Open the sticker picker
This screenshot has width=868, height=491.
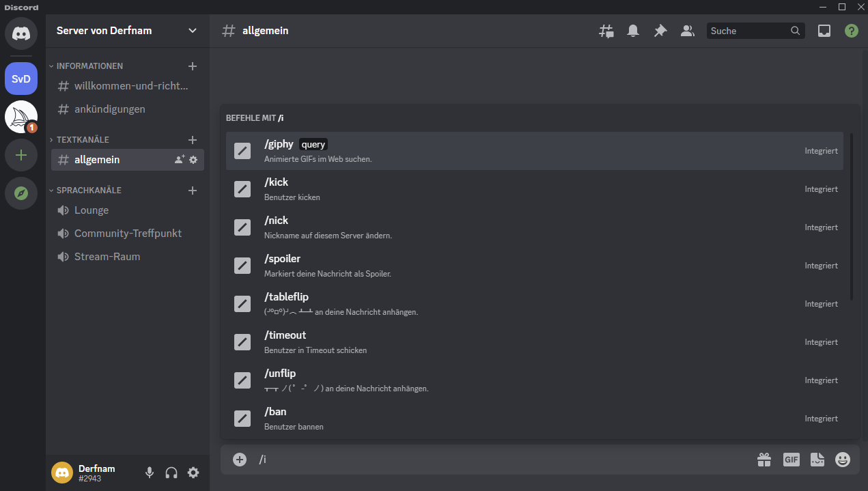pos(817,460)
